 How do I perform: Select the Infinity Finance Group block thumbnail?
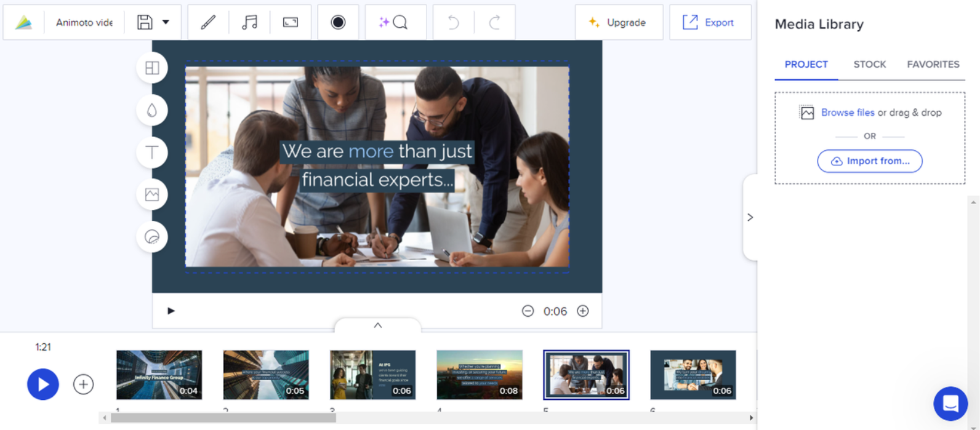coord(159,375)
